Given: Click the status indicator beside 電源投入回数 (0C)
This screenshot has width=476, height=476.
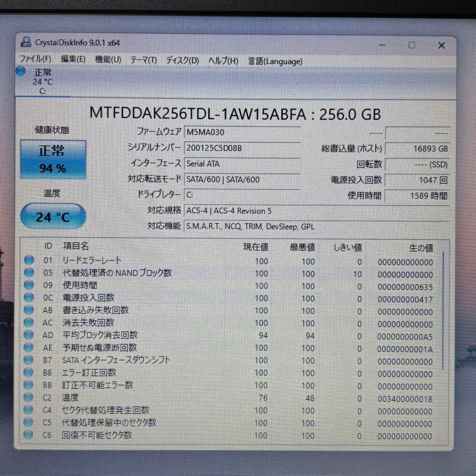Looking at the screenshot, I should click(x=28, y=297).
